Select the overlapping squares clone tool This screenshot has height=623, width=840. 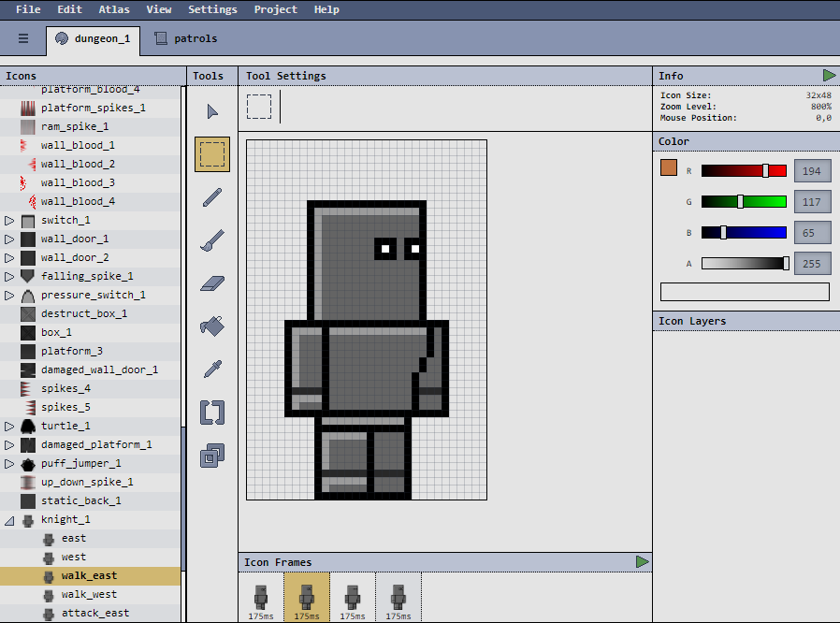[x=212, y=455]
